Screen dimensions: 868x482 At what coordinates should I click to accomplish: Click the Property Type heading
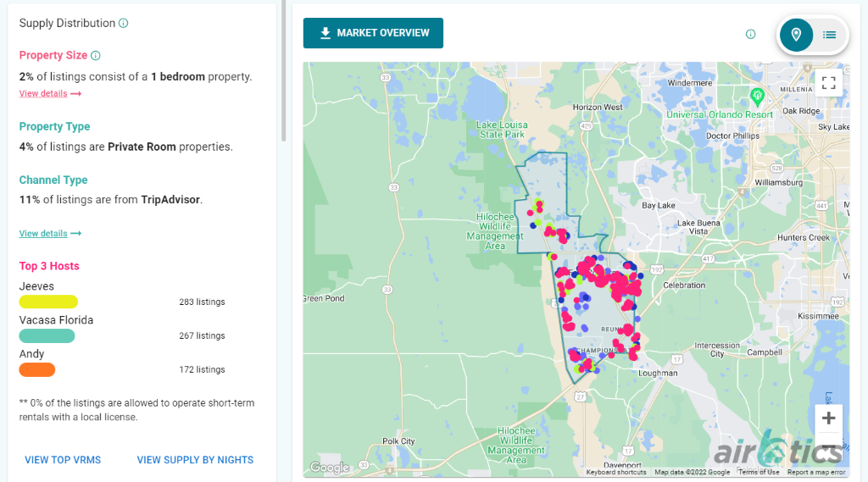55,127
